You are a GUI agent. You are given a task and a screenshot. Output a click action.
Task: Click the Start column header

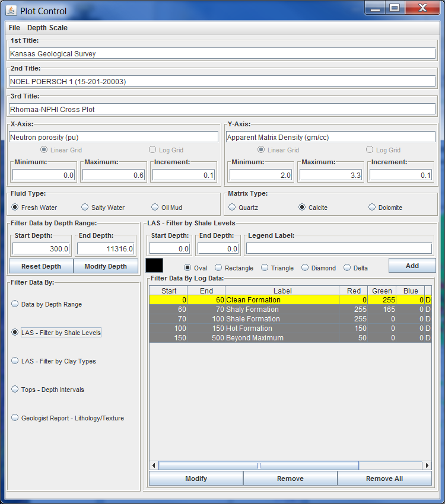coord(169,291)
